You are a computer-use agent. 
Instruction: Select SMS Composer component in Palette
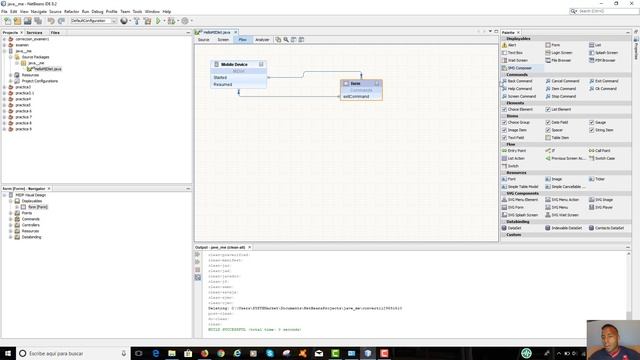point(517,68)
